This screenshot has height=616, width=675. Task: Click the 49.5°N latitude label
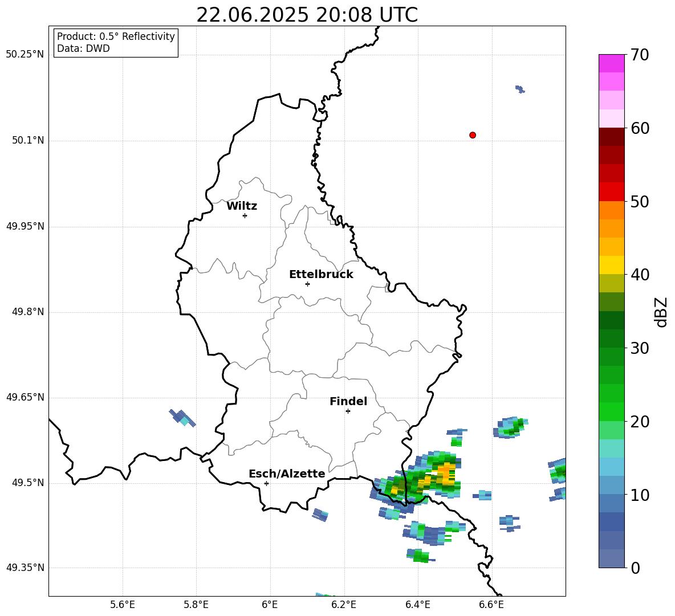click(x=28, y=483)
